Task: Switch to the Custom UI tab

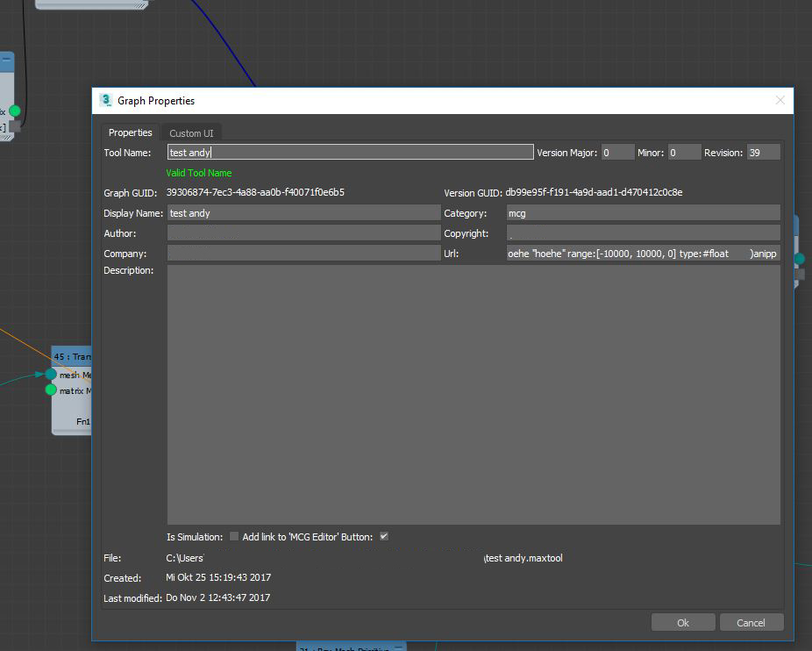Action: point(191,132)
